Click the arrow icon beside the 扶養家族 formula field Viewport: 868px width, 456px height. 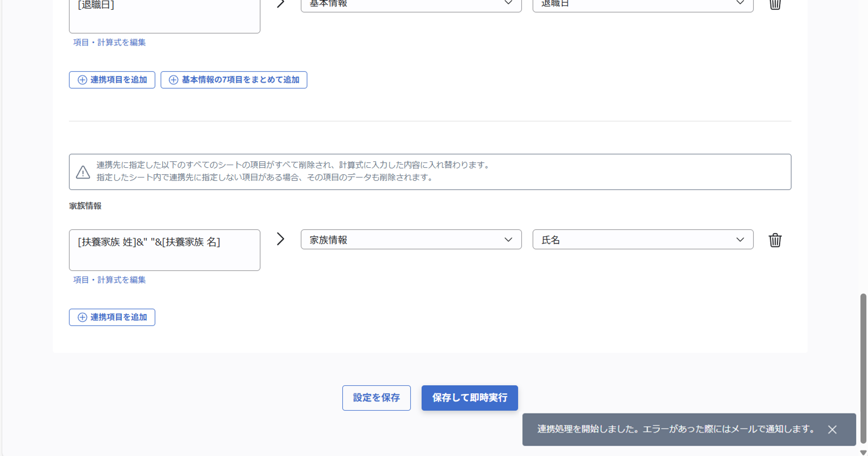point(280,239)
